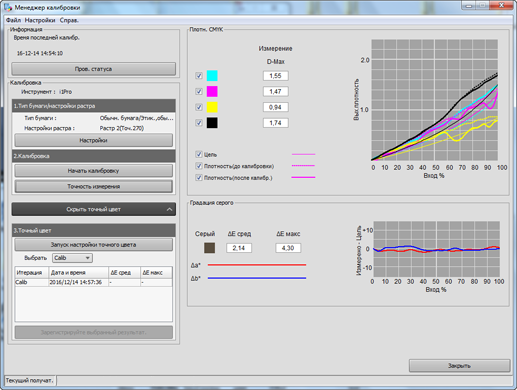Click the Закрыть button
Viewport: 517px width, 390px height.
click(x=459, y=366)
